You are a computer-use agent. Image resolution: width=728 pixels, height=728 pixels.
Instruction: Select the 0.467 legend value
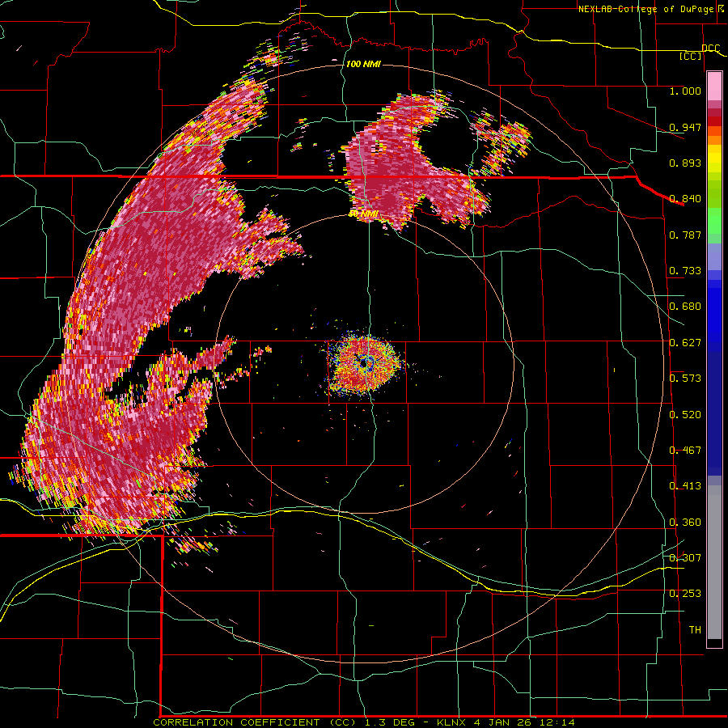685,451
